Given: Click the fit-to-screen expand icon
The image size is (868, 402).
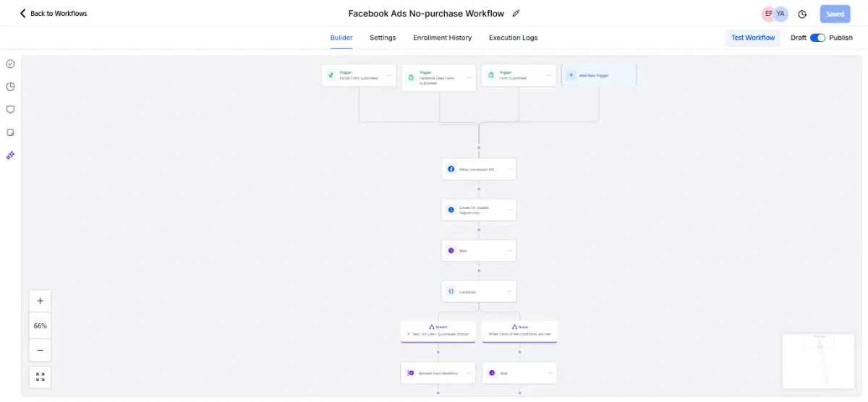Looking at the screenshot, I should [40, 377].
